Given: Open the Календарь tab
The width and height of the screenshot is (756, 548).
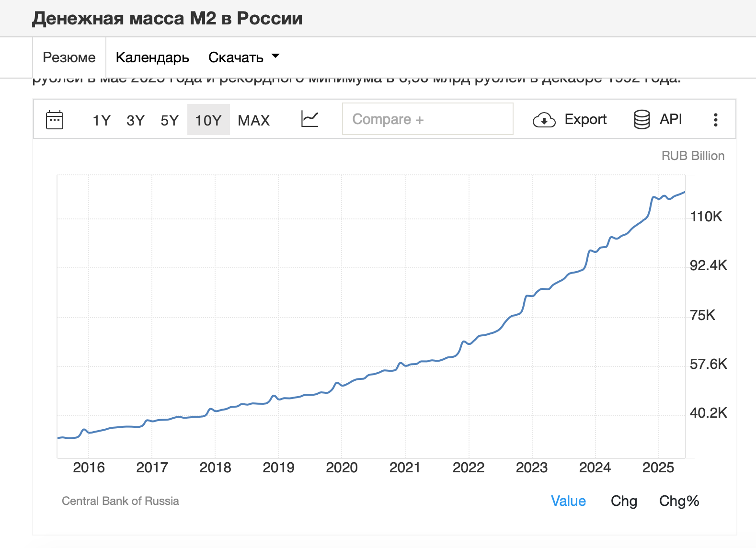Looking at the screenshot, I should [x=152, y=57].
